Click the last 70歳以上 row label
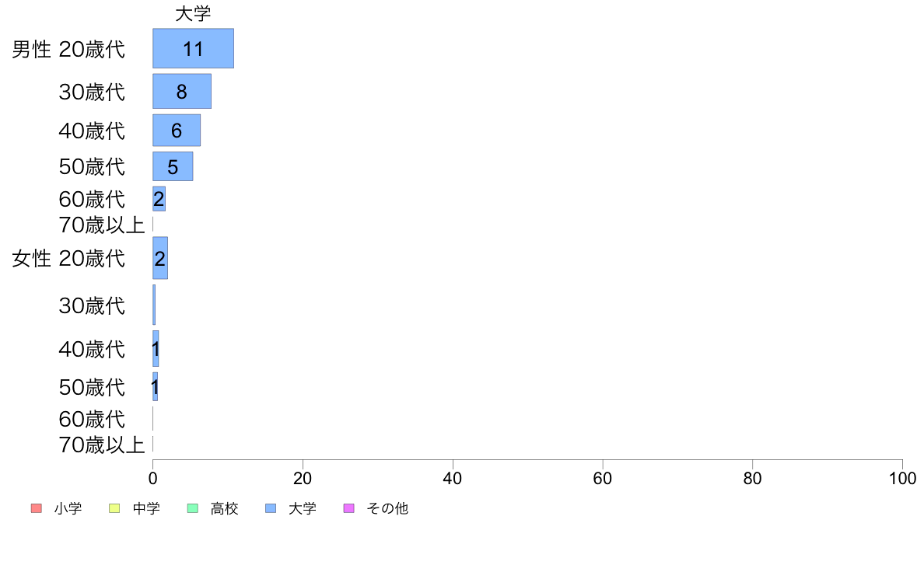The height and width of the screenshot is (572, 924). click(101, 445)
